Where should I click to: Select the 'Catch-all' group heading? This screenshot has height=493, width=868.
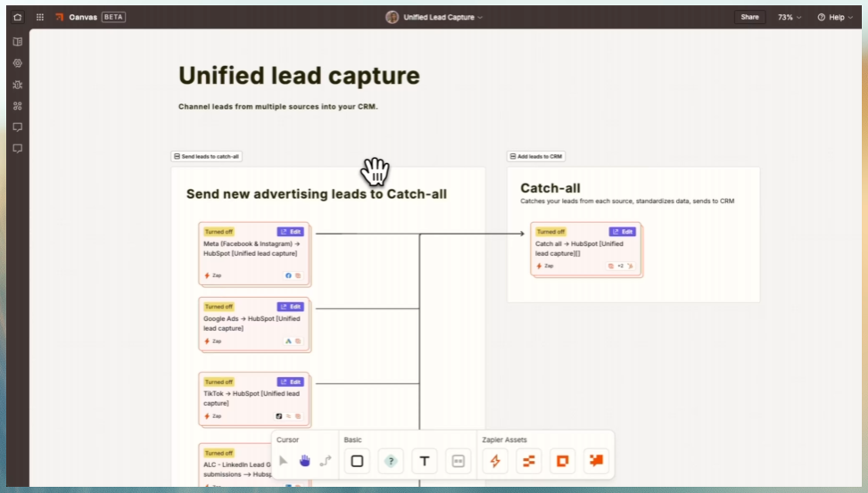[550, 188]
